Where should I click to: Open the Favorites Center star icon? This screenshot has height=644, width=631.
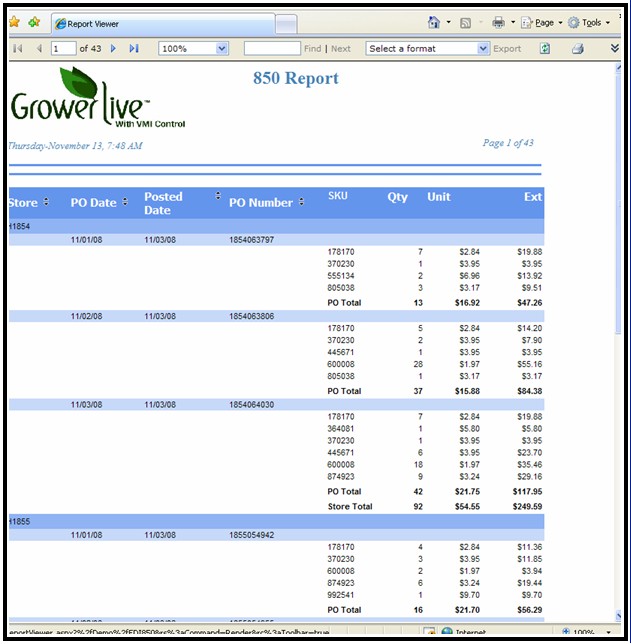click(14, 22)
